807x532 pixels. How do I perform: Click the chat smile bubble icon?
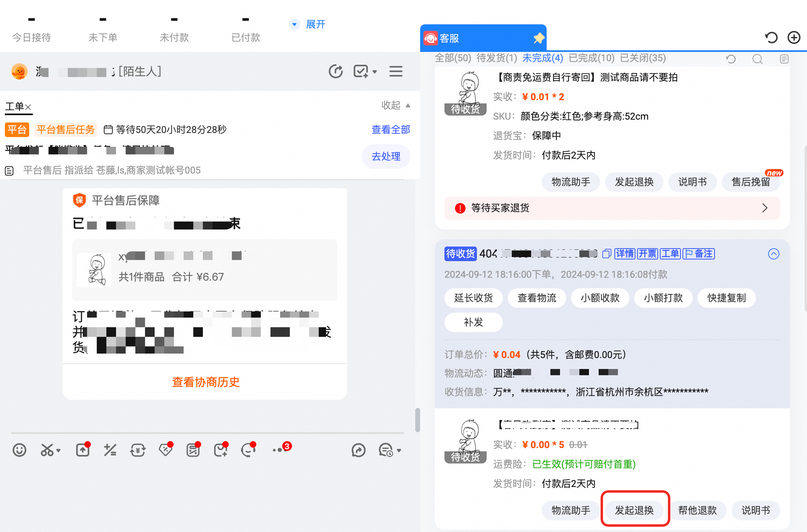point(248,450)
